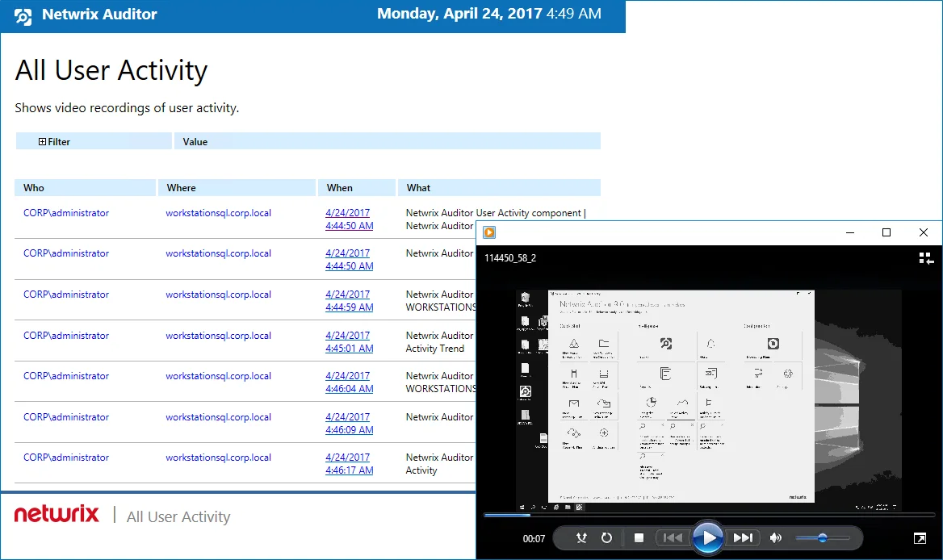Screen dimensions: 943x560
Task: Click the video seek bar
Action: pyautogui.click(x=709, y=515)
